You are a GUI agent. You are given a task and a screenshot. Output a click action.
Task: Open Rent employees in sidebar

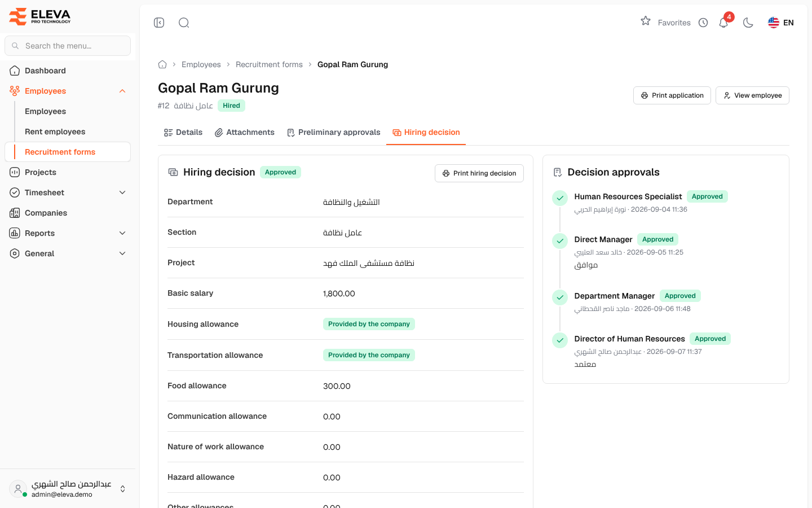coord(55,132)
